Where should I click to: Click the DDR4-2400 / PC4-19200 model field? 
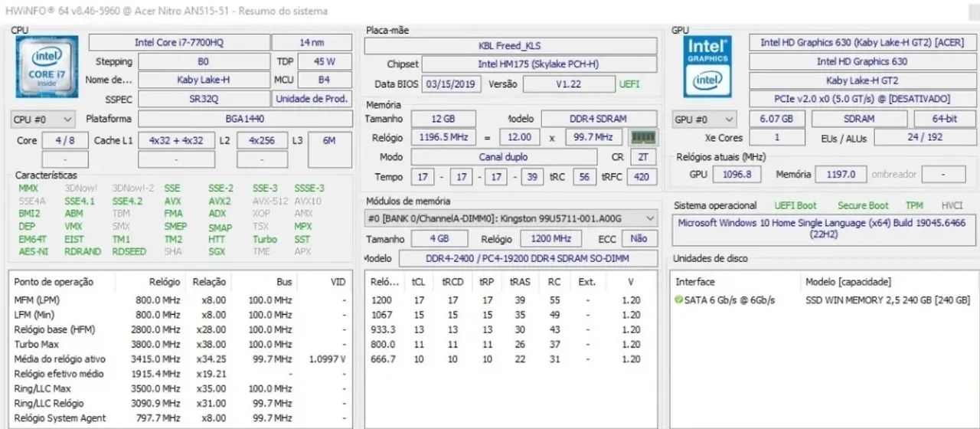point(528,258)
